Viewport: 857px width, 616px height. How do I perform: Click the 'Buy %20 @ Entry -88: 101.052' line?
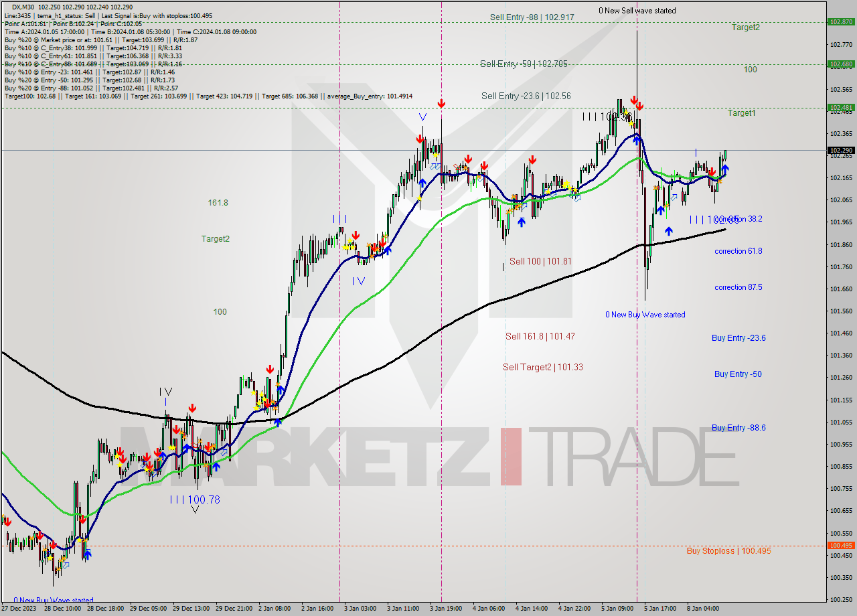(91, 88)
